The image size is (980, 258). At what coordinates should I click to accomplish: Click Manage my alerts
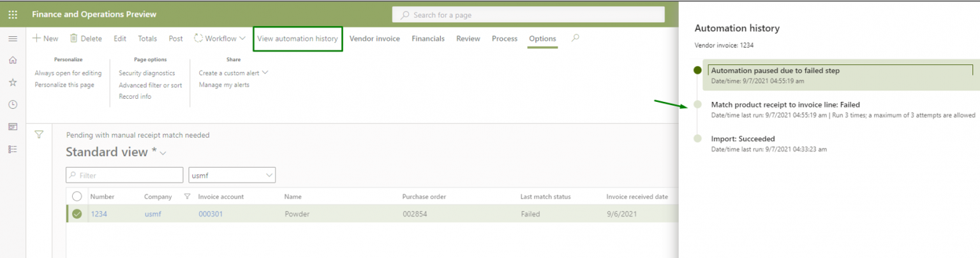(x=224, y=85)
